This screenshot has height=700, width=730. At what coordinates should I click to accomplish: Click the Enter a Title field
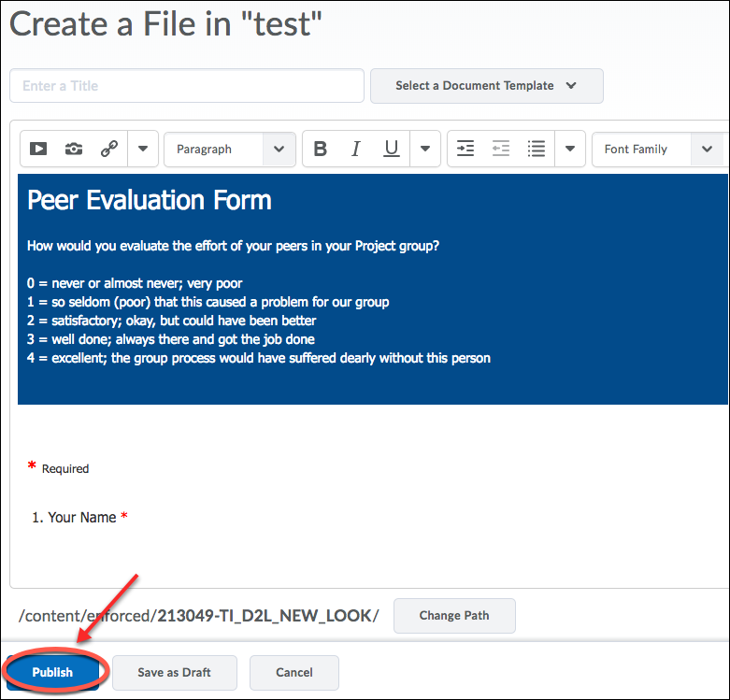(187, 86)
